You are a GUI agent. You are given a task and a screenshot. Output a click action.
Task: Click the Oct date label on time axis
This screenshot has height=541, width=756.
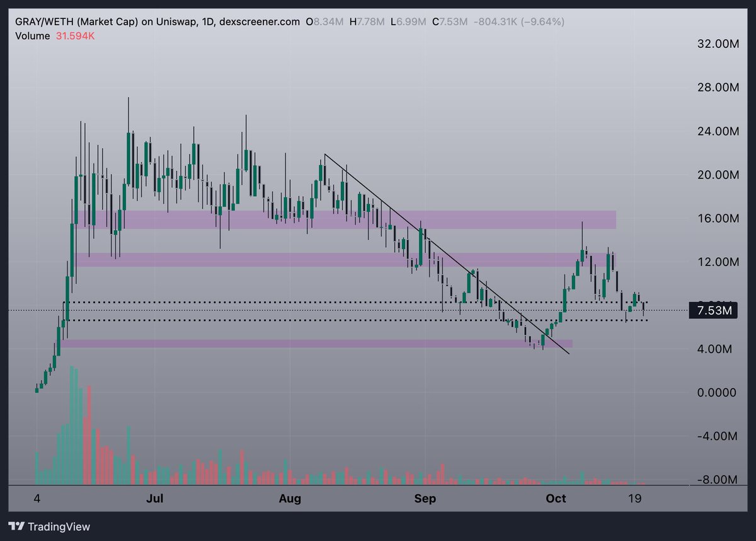pyautogui.click(x=556, y=499)
